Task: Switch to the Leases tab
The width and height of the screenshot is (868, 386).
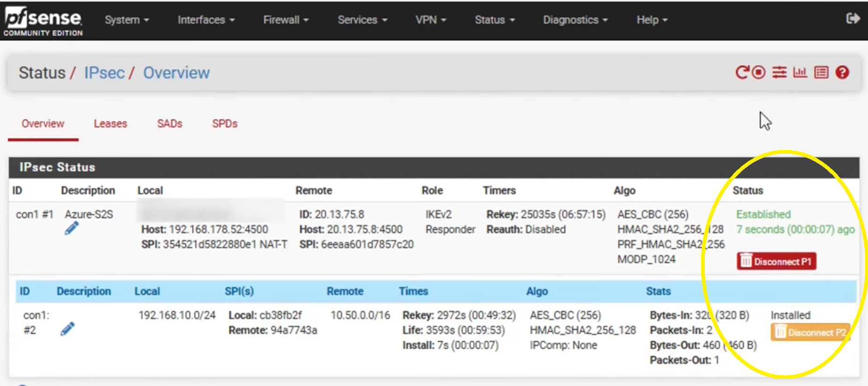Action: click(x=110, y=124)
